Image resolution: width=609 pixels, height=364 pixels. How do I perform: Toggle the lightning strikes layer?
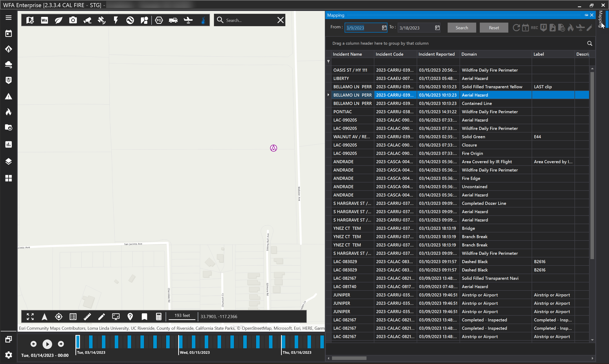coord(116,20)
